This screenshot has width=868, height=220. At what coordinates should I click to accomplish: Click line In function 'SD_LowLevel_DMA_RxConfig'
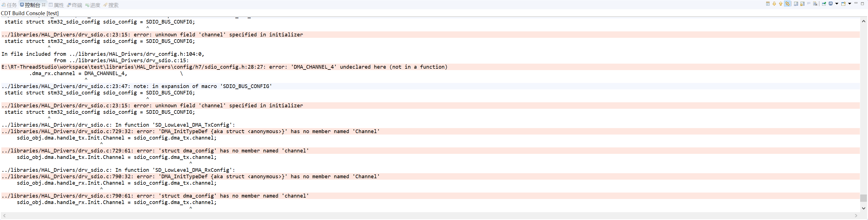(x=118, y=170)
